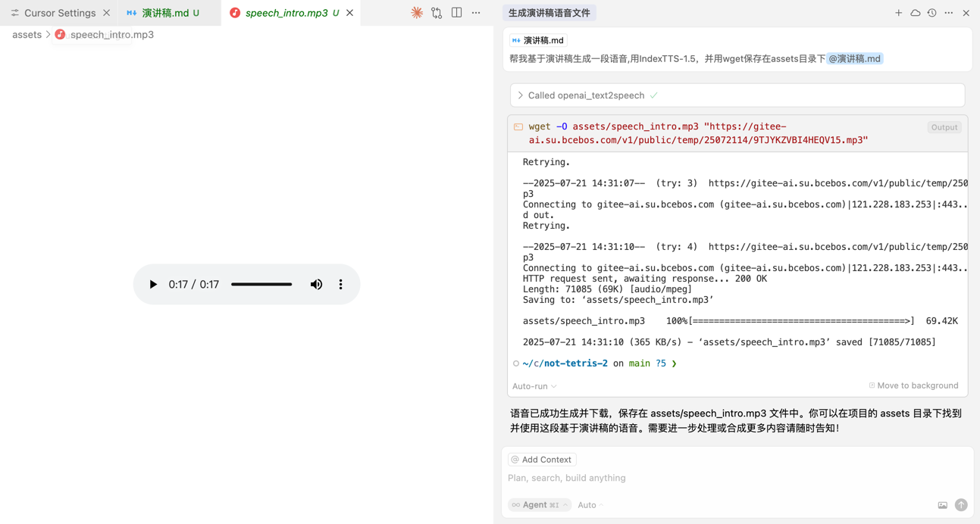This screenshot has width=980, height=524.
Task: Mute the audio player volume
Action: pos(316,285)
